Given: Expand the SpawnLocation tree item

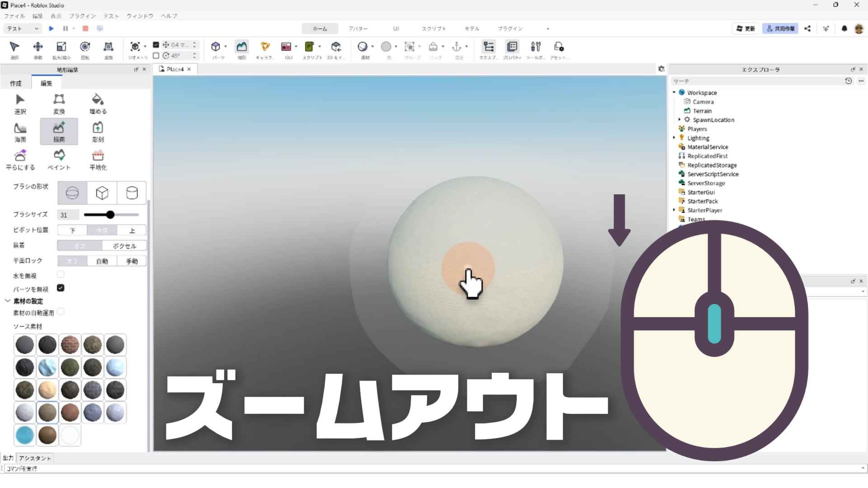Looking at the screenshot, I should point(679,120).
